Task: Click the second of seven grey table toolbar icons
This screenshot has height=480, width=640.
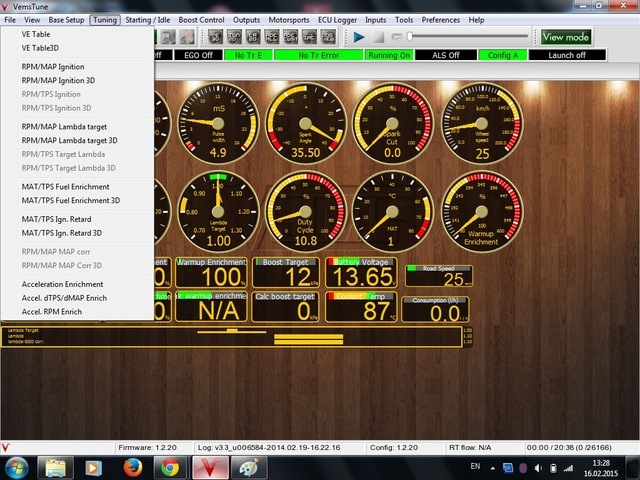Action: click(234, 37)
